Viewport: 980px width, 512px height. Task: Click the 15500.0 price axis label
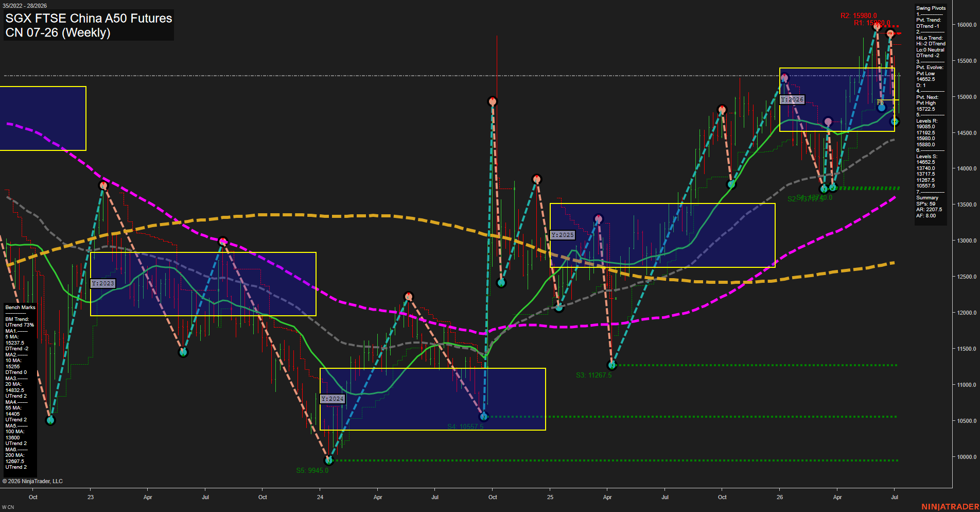(966, 61)
